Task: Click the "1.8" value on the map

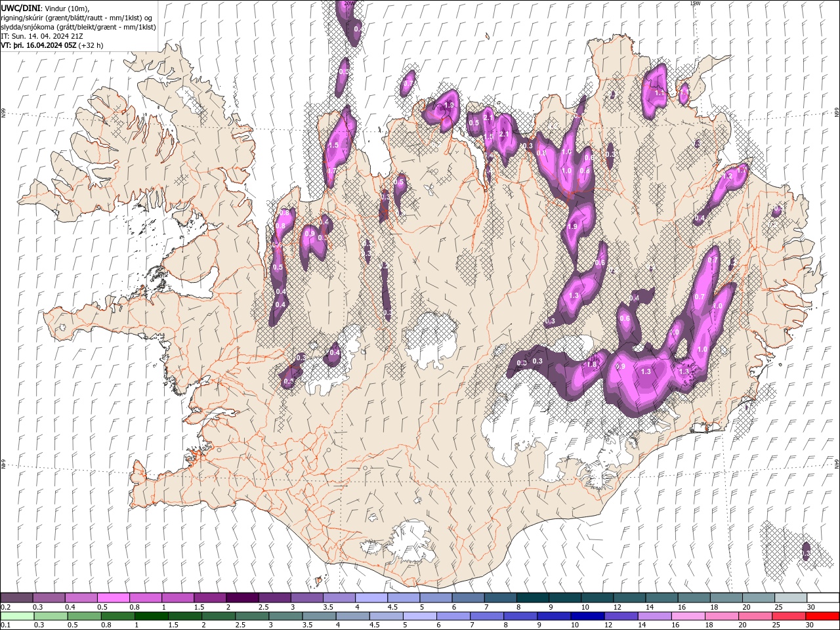Action: click(591, 364)
